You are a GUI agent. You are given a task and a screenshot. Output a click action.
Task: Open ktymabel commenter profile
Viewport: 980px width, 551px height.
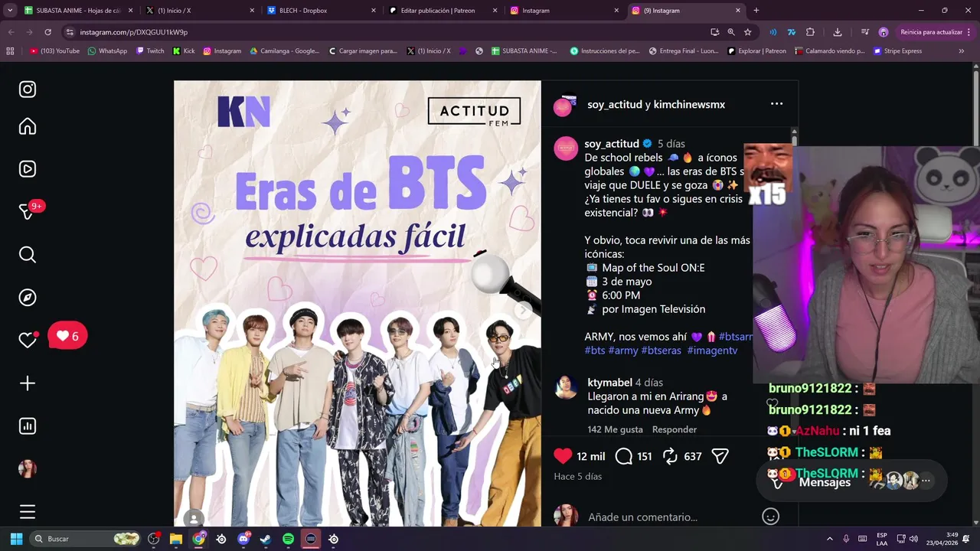pos(609,383)
